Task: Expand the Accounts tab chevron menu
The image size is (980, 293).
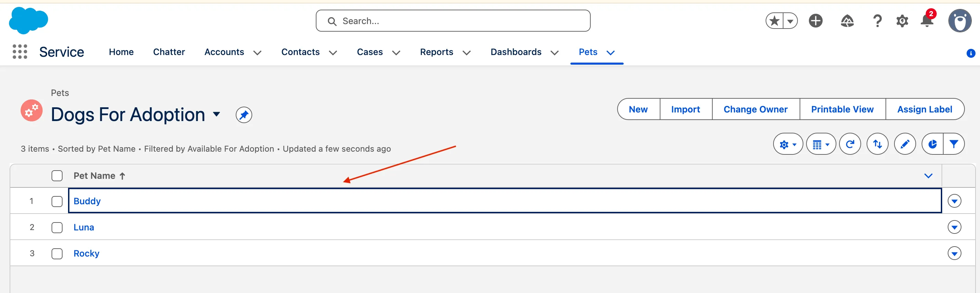Action: click(x=257, y=53)
